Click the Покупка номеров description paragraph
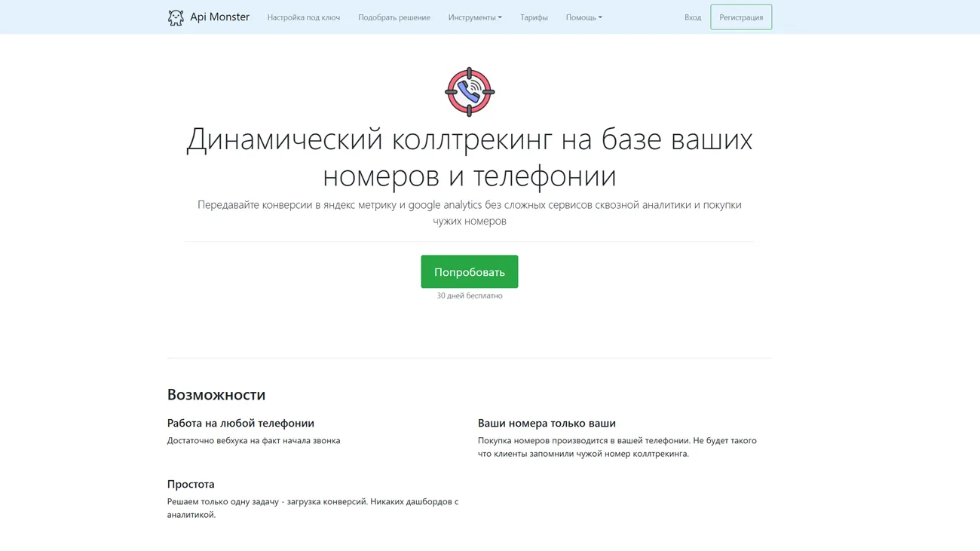 [x=617, y=447]
